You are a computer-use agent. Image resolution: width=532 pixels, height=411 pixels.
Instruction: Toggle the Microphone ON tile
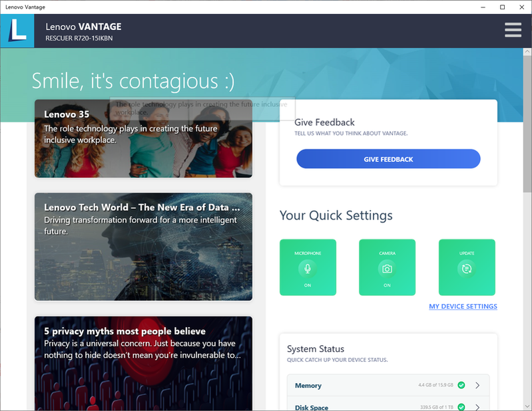click(308, 267)
